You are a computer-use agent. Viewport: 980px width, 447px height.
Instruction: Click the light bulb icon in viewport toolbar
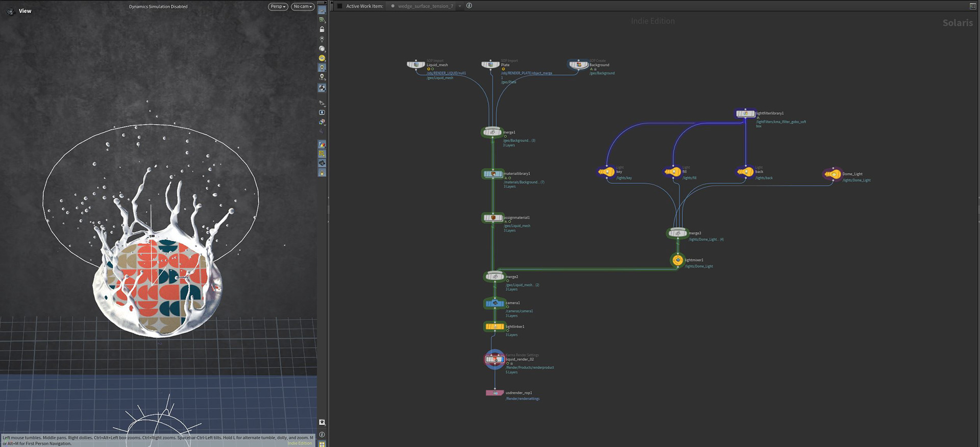tap(322, 67)
